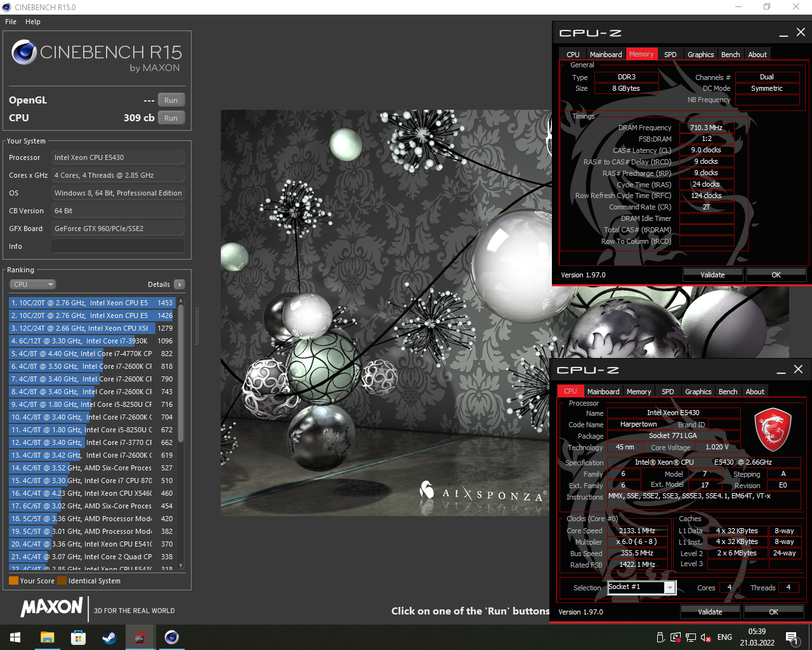Image resolution: width=812 pixels, height=650 pixels.
Task: Click the Processor field Intel Xeon CPU E5430
Action: (118, 157)
